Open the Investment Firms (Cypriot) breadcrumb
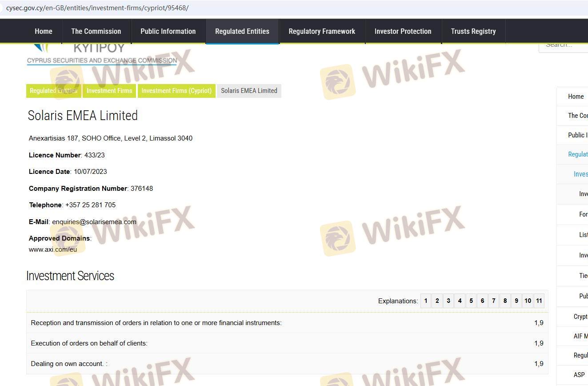This screenshot has height=386, width=588. click(x=176, y=91)
